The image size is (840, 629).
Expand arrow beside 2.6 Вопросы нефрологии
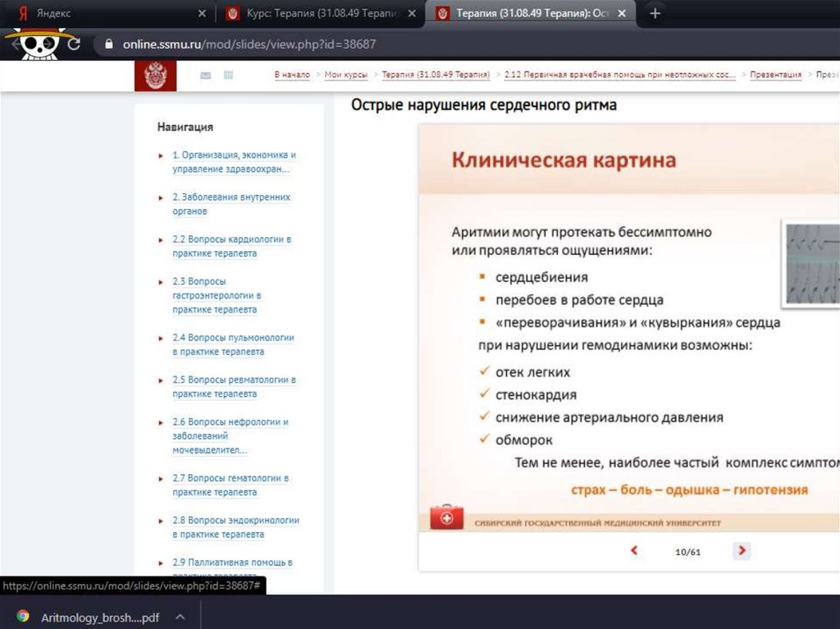click(160, 422)
